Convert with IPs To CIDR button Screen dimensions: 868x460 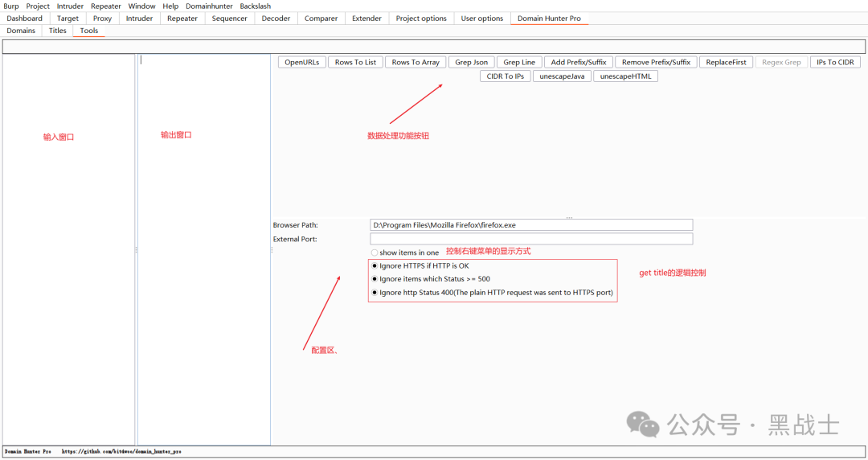tap(835, 62)
